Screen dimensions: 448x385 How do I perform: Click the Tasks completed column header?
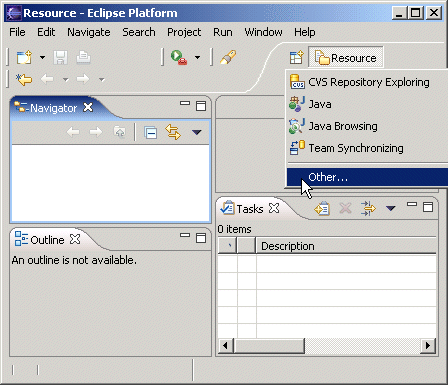point(227,246)
